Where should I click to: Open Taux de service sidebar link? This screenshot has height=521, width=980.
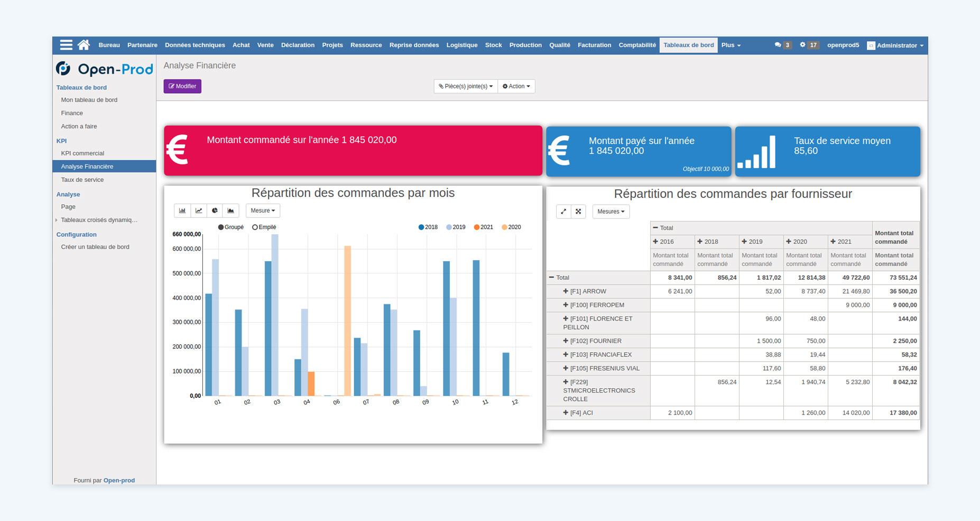(82, 180)
